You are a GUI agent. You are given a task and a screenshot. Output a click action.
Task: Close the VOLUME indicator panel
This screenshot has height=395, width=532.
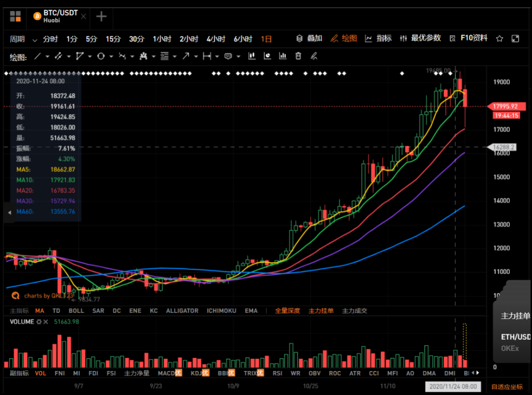click(x=46, y=322)
